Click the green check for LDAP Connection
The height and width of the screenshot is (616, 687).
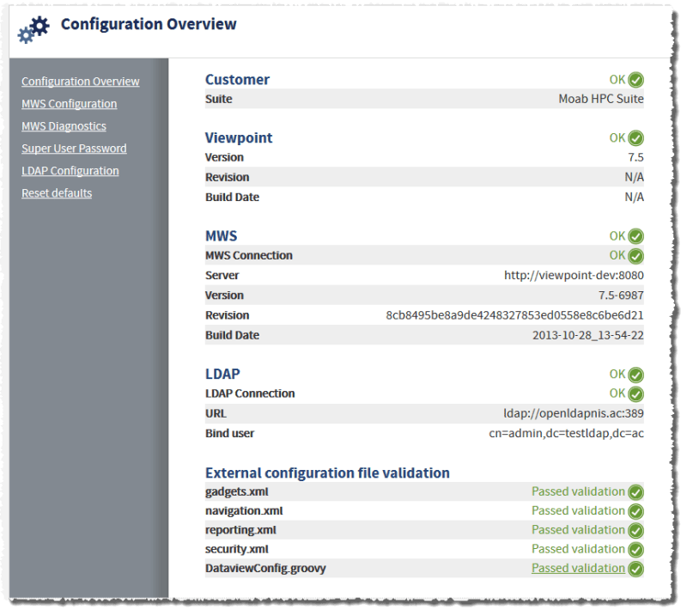tap(635, 394)
